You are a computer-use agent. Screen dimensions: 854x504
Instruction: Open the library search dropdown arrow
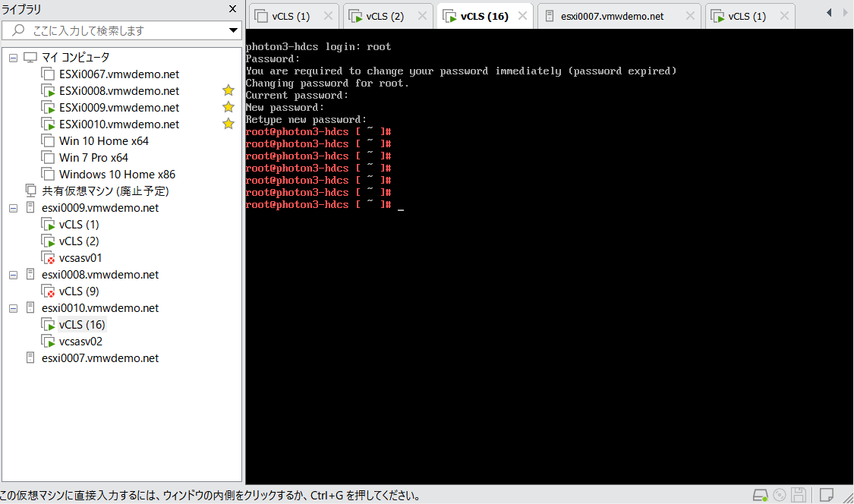(x=233, y=30)
